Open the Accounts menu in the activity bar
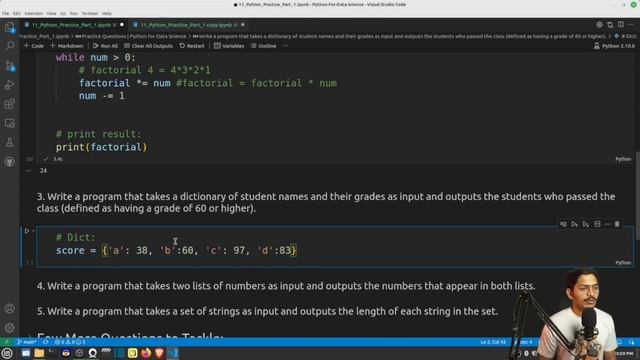The image size is (640, 360). click(9, 309)
